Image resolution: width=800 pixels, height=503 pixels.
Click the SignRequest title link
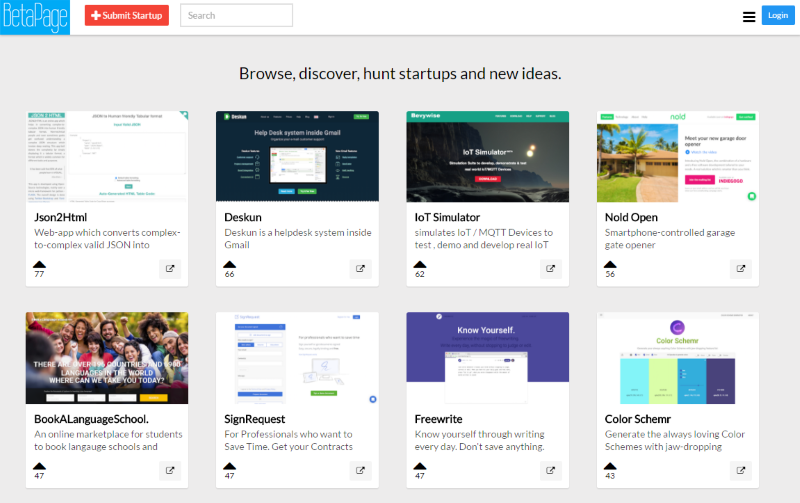tap(255, 419)
